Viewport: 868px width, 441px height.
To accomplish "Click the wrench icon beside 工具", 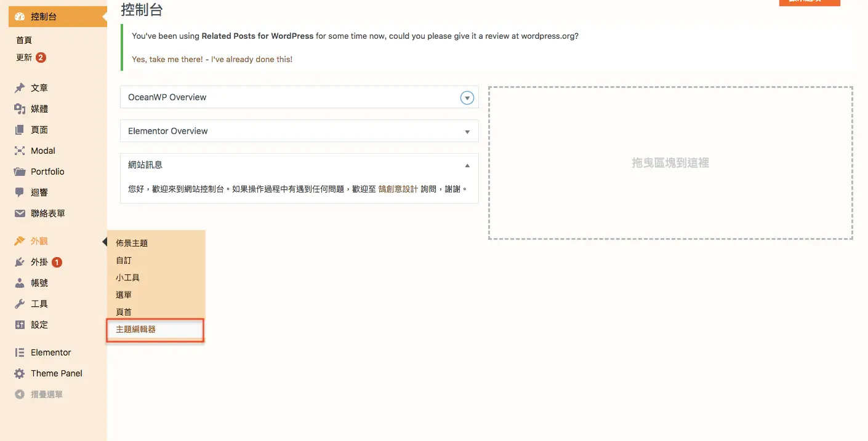I will pyautogui.click(x=20, y=304).
